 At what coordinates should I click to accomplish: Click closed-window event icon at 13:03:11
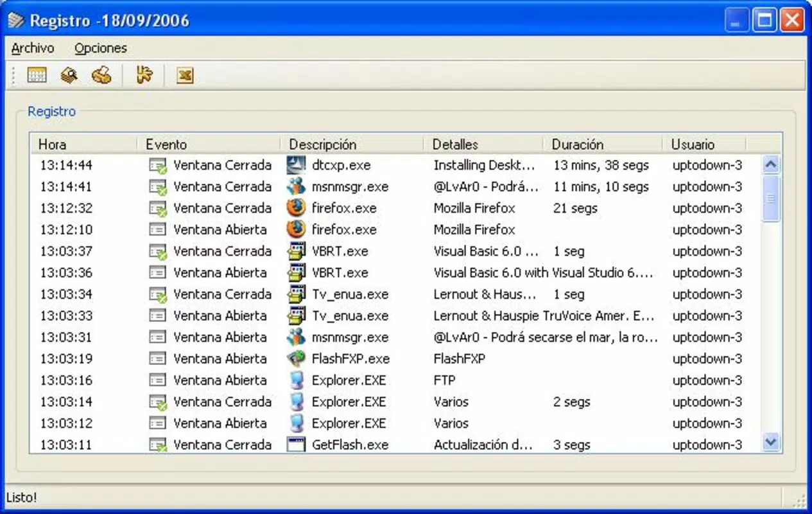point(158,445)
